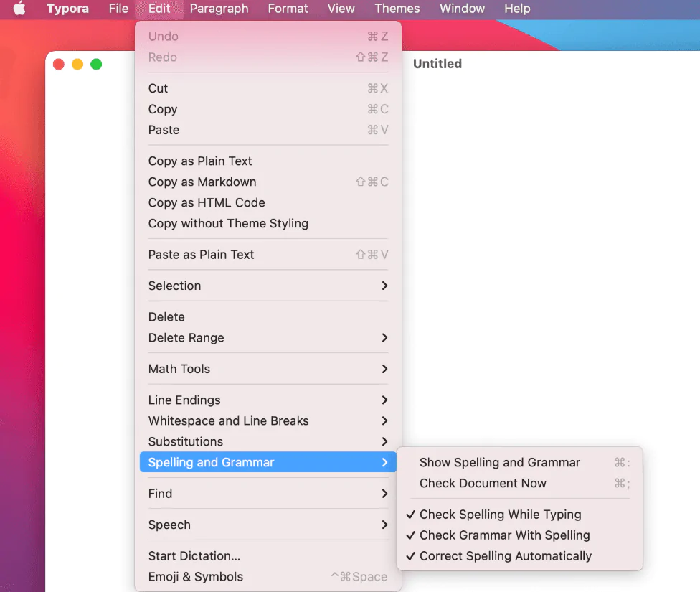
Task: Open the Apple menu icon
Action: 19,9
